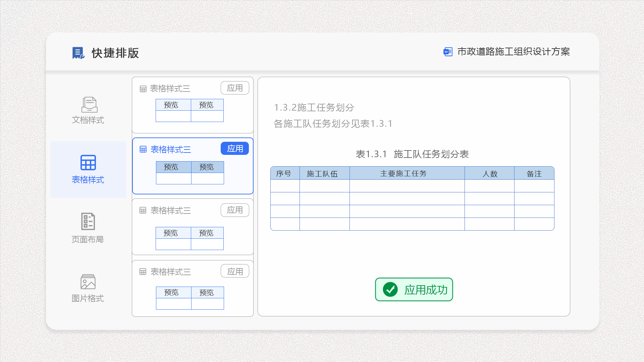The height and width of the screenshot is (362, 644).
Task: Switch to 文档样式 tab label
Action: coord(88,120)
